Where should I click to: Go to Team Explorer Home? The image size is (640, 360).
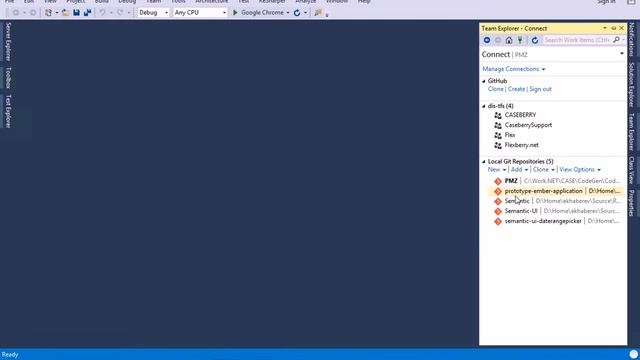coord(509,40)
